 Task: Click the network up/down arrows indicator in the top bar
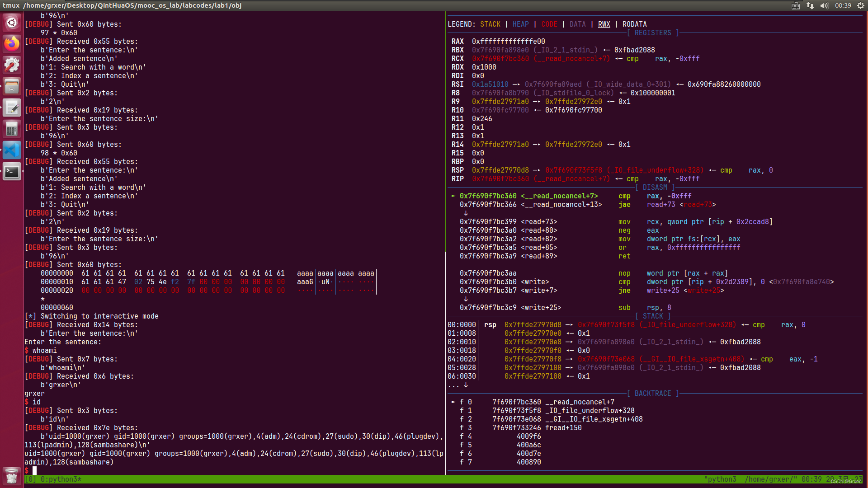point(809,6)
